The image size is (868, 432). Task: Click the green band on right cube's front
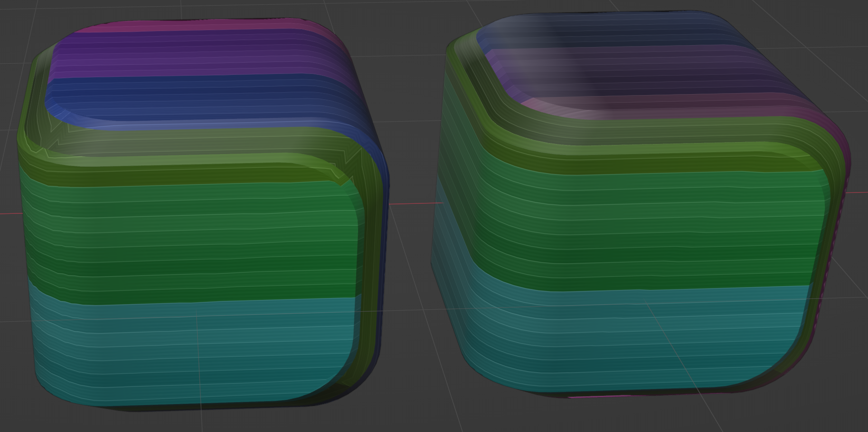[x=641, y=228]
